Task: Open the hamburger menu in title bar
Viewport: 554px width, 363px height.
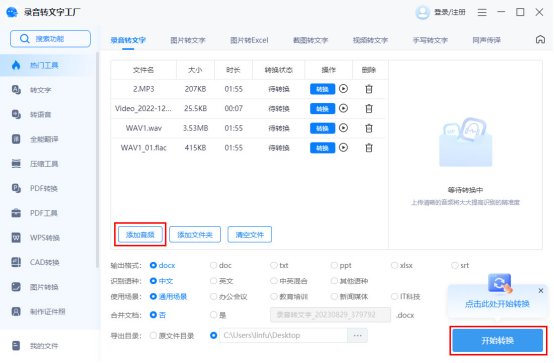Action: tap(482, 12)
